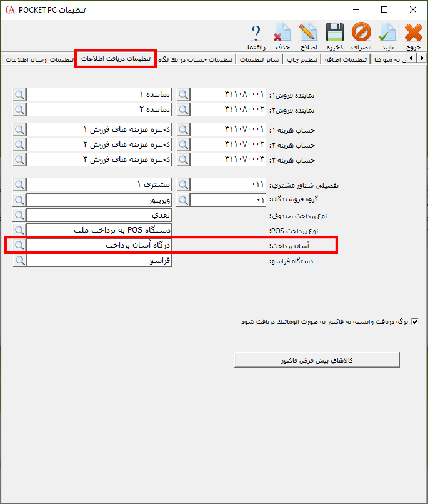428x504 pixels.
Task: Click the تایید (Confirm) toolbar icon
Action: click(387, 35)
